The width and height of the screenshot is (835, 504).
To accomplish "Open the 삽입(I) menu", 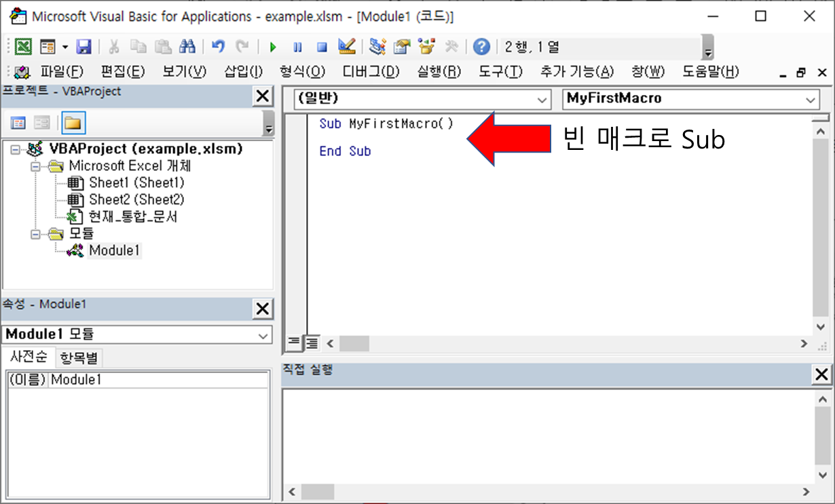I will [243, 72].
